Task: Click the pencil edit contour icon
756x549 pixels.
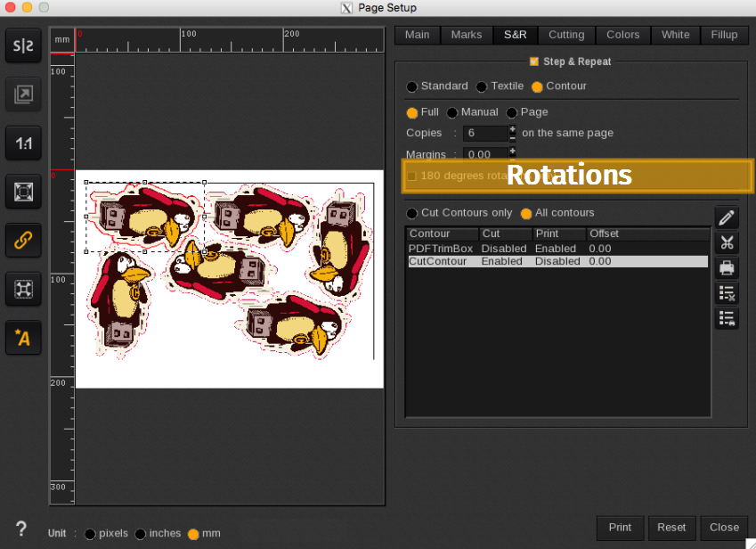Action: 727,218
